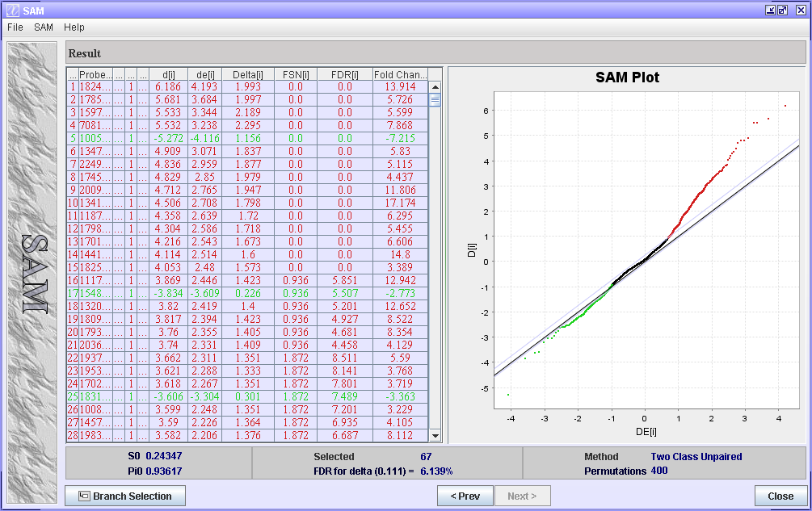This screenshot has height=511, width=812.
Task: Select probe cell 1824 in row 1
Action: coord(95,87)
